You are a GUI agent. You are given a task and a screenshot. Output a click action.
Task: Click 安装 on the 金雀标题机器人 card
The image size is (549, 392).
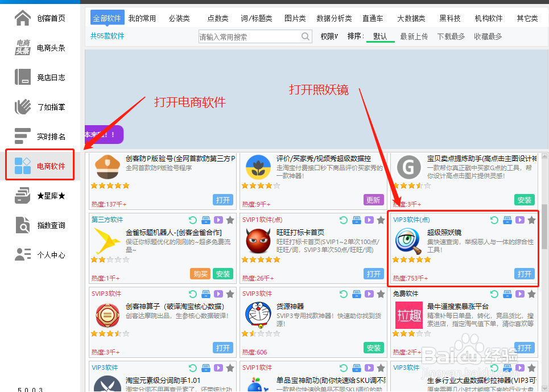point(223,274)
